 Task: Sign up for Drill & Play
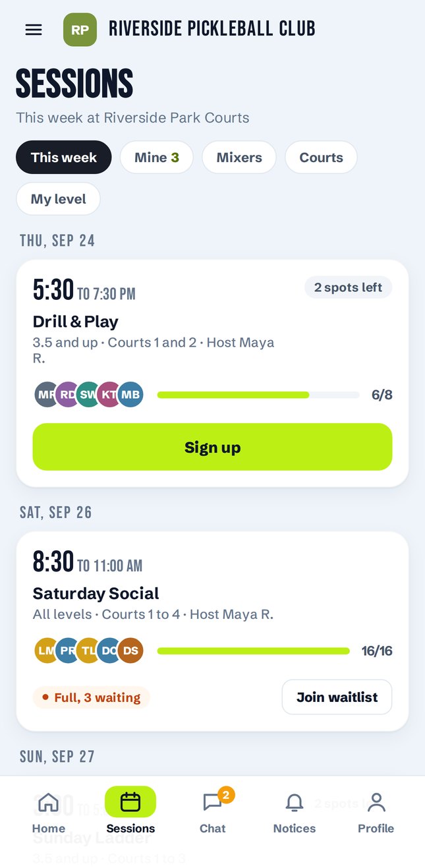[212, 447]
